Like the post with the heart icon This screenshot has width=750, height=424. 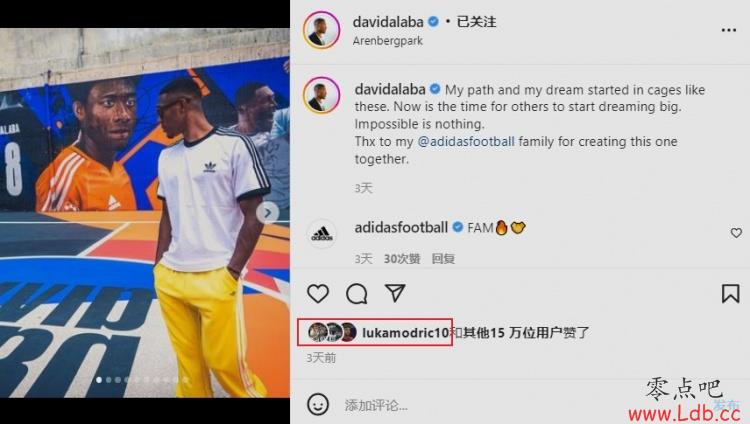click(x=318, y=293)
